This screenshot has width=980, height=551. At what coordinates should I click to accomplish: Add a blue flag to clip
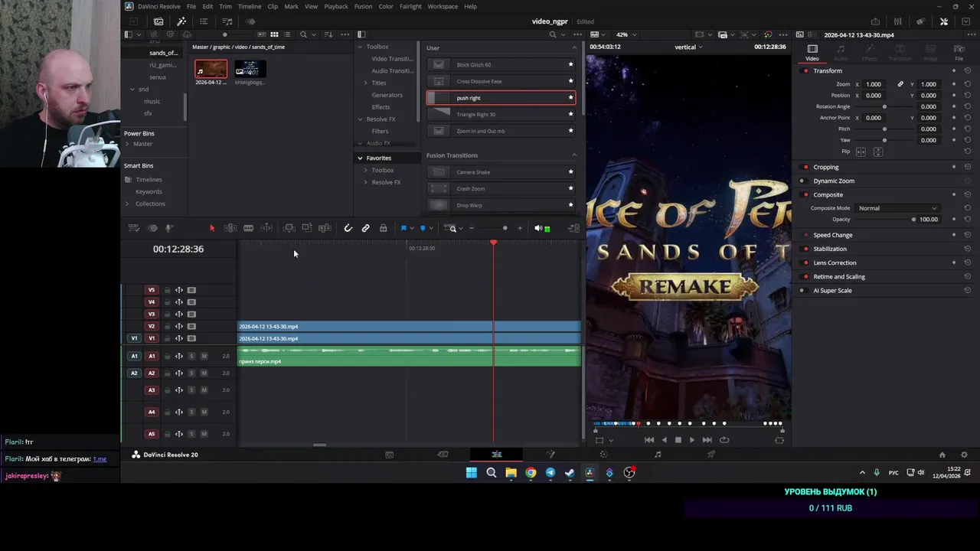click(403, 228)
